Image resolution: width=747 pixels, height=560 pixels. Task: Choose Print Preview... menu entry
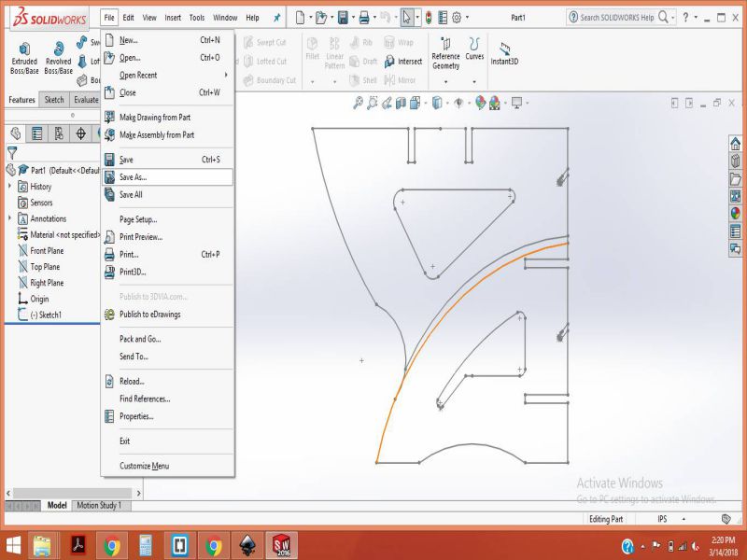pos(167,237)
